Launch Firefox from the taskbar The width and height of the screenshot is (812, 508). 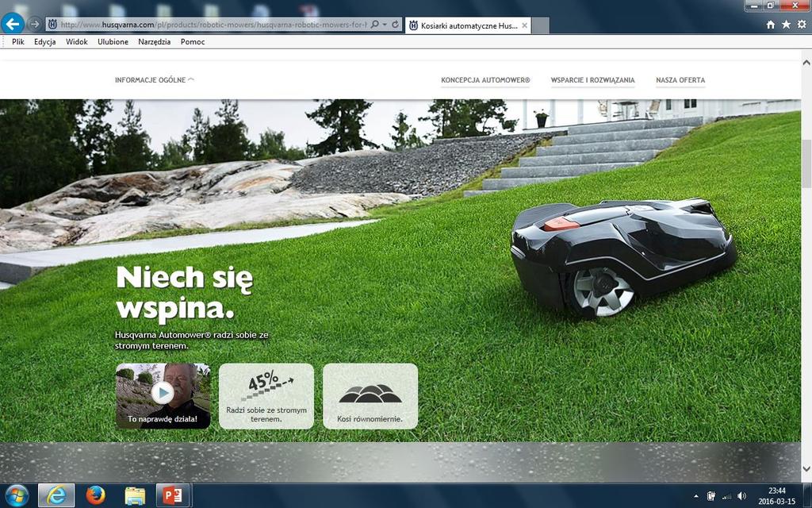(96, 495)
